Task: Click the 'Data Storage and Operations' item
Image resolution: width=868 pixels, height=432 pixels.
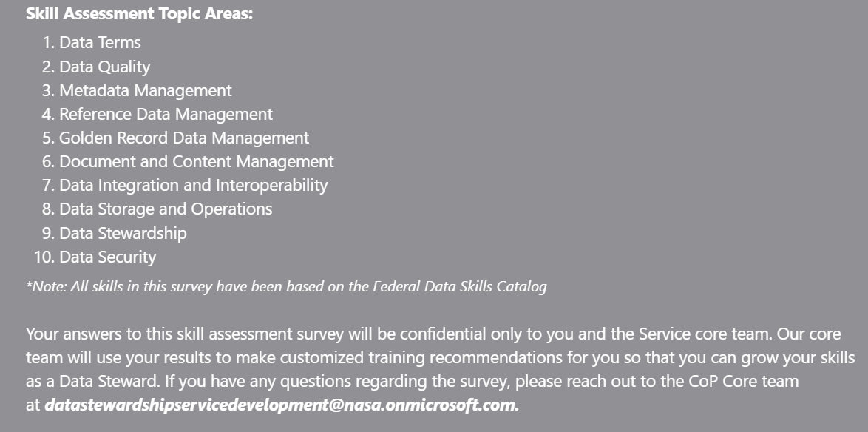Action: coord(166,209)
